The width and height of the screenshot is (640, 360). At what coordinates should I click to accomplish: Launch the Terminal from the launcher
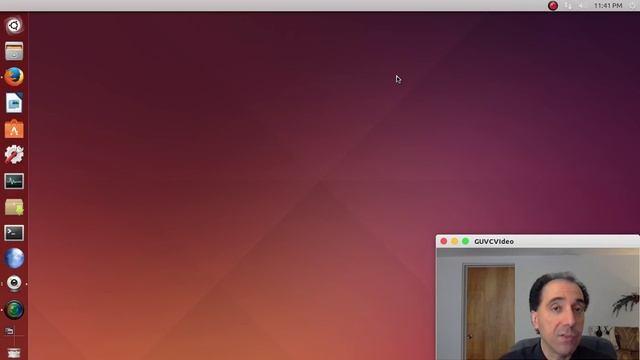[14, 233]
